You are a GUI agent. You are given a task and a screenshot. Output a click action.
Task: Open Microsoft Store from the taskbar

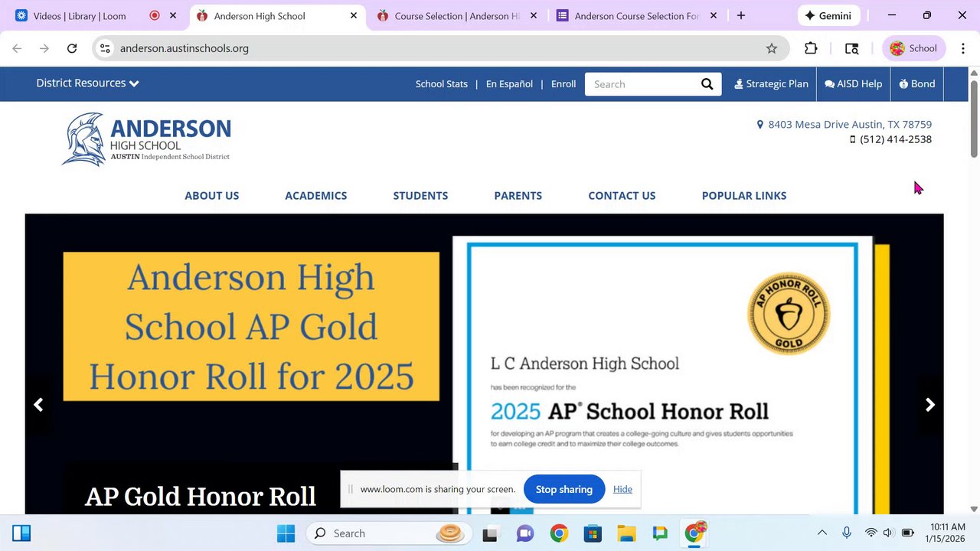(593, 533)
